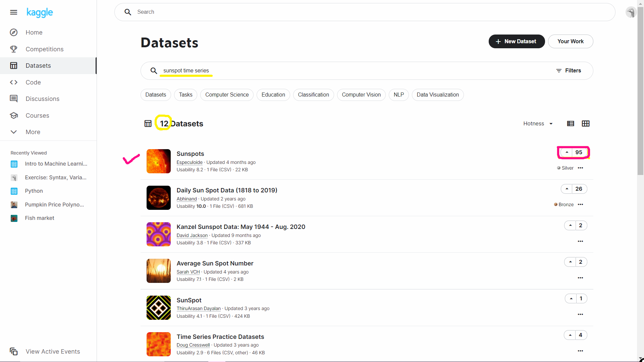
Task: Select the Datasets tag chip
Action: [x=156, y=95]
